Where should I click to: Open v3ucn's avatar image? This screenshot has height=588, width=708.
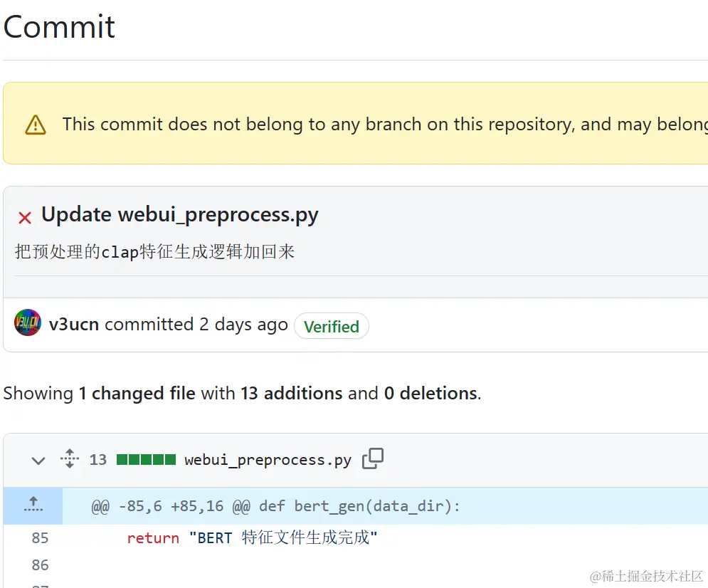(x=28, y=323)
